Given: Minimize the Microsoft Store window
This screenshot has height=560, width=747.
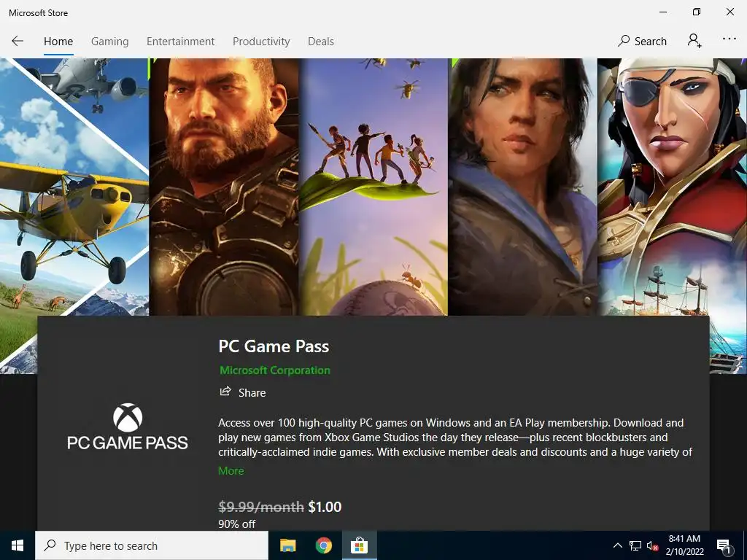Looking at the screenshot, I should pyautogui.click(x=663, y=12).
